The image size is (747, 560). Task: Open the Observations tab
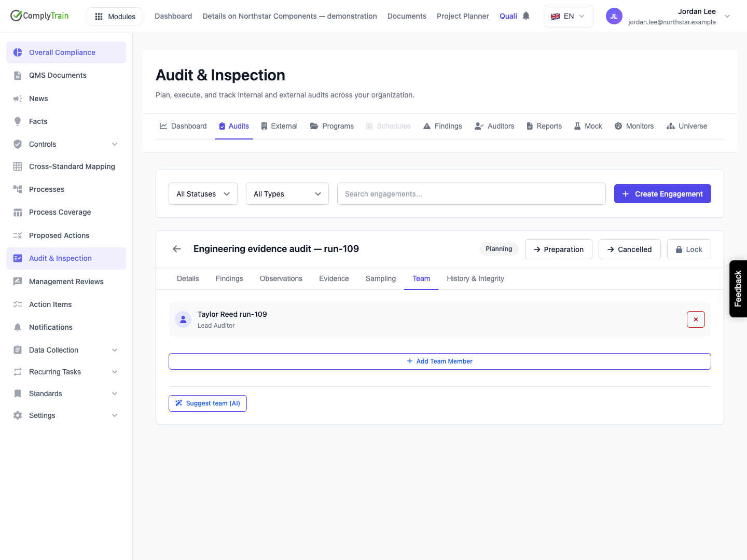click(281, 278)
